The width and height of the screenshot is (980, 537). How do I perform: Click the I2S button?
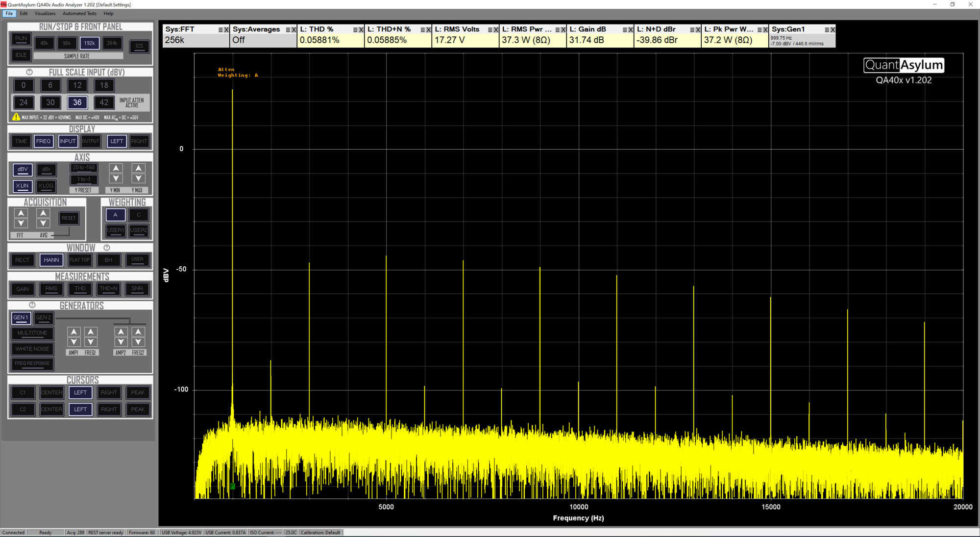click(139, 46)
